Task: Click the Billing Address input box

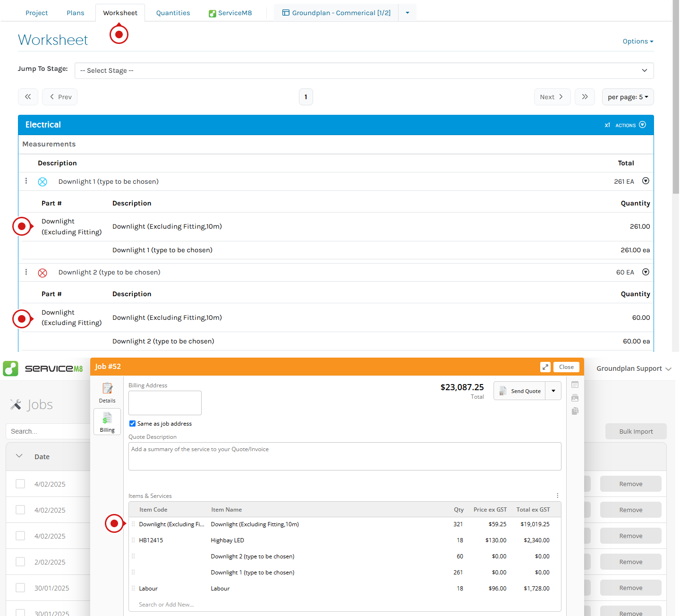Action: click(165, 403)
